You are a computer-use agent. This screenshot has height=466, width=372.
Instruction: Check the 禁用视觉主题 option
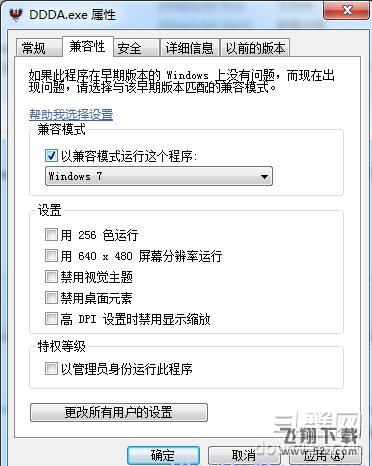51,277
